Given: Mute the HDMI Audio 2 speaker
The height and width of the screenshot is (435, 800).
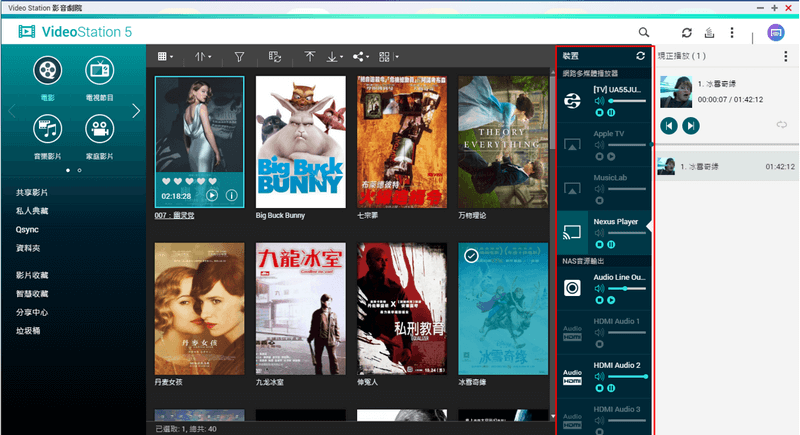Looking at the screenshot, I should [x=599, y=376].
